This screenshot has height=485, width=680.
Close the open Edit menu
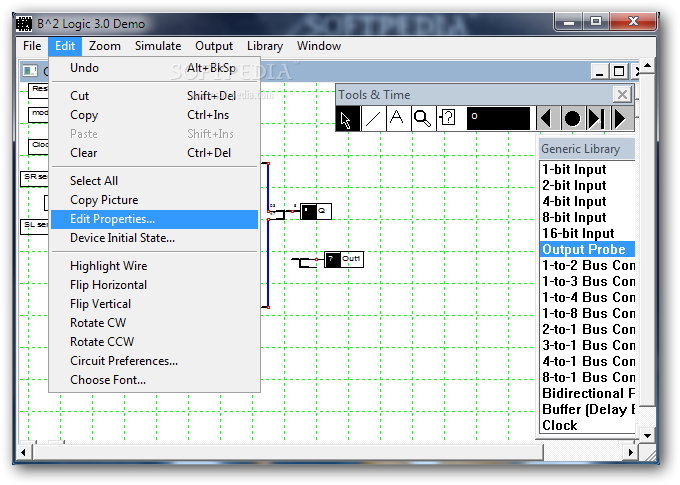coord(65,46)
